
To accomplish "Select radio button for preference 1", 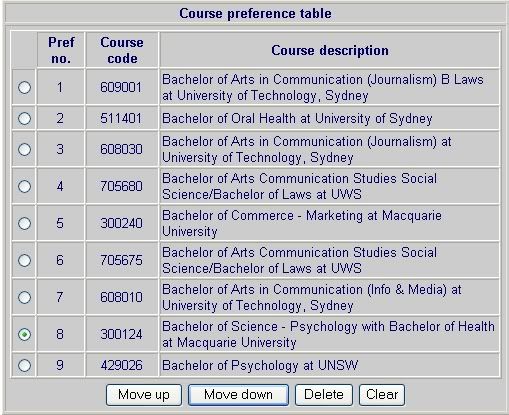I will point(24,87).
